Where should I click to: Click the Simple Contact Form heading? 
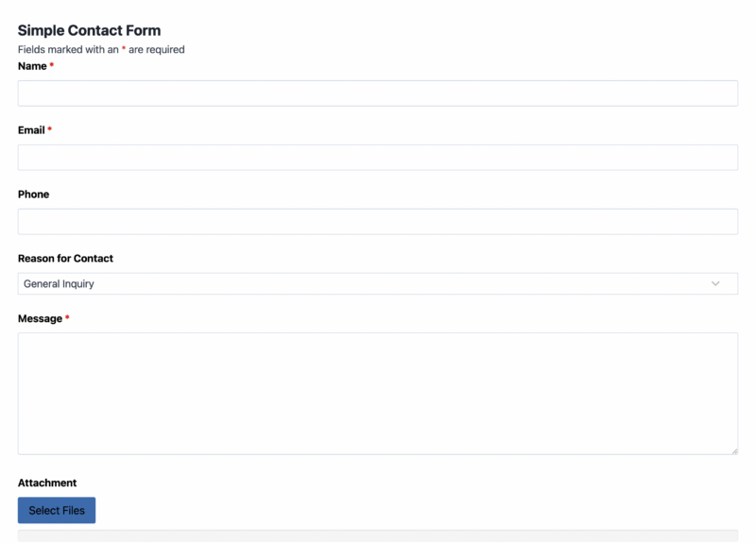click(89, 30)
